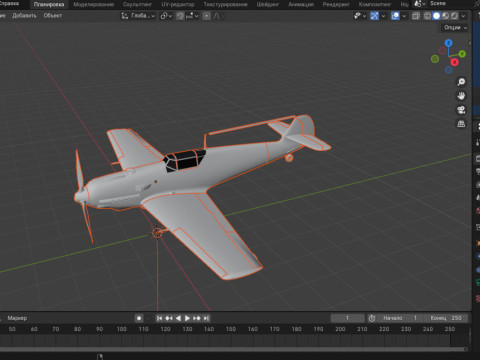Toggle auto keying record button

[x=139, y=318]
